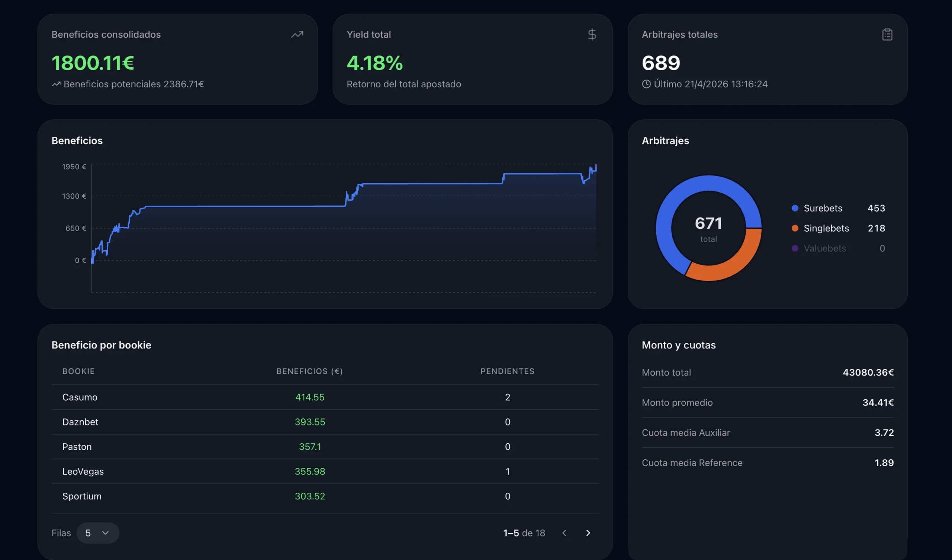This screenshot has width=952, height=560.
Task: Select the LeoVegas row
Action: tap(325, 471)
